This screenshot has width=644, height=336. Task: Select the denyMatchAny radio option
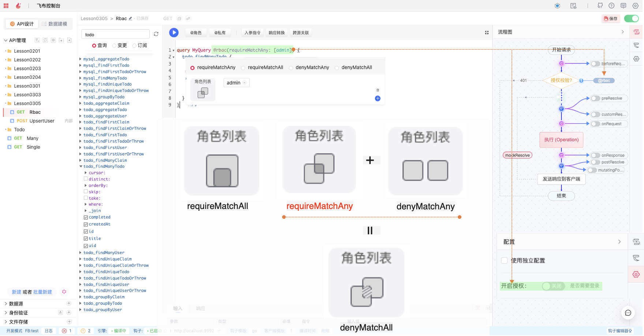coord(291,68)
